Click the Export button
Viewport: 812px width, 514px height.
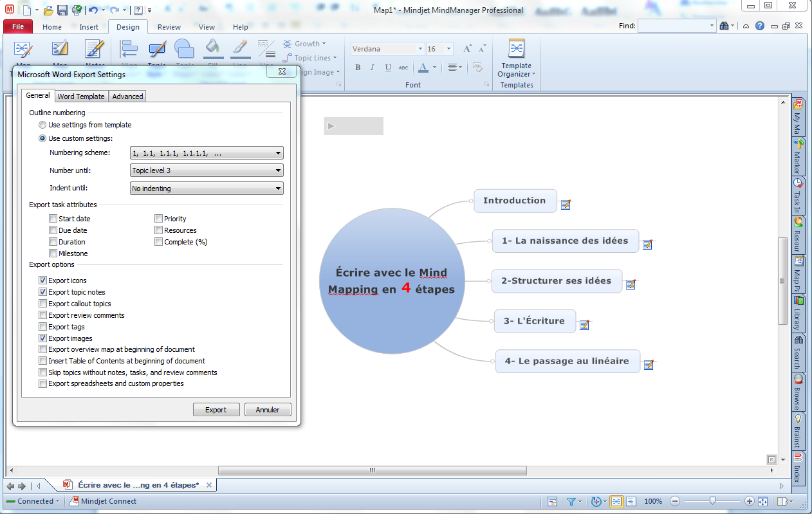(216, 410)
